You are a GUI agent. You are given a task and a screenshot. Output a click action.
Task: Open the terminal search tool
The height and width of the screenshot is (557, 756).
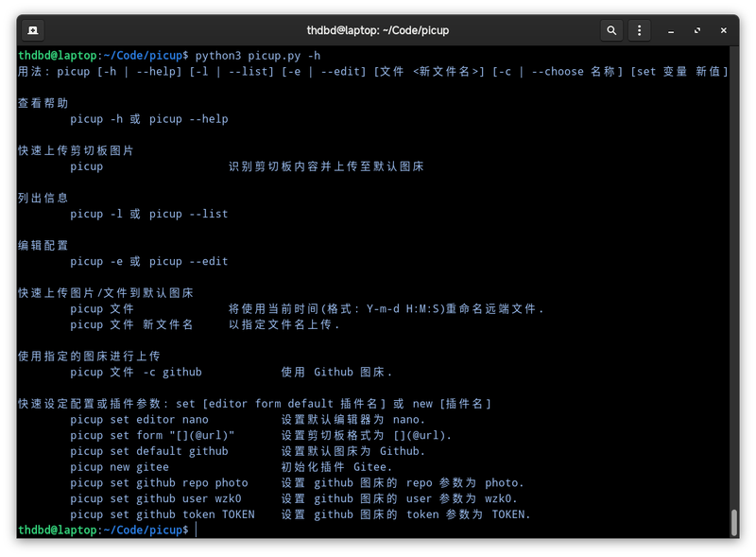point(611,30)
